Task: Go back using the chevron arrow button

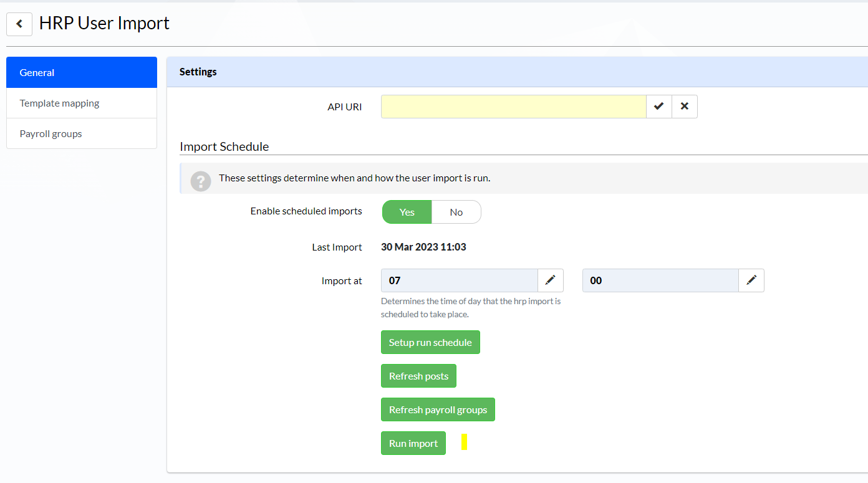Action: click(x=19, y=24)
